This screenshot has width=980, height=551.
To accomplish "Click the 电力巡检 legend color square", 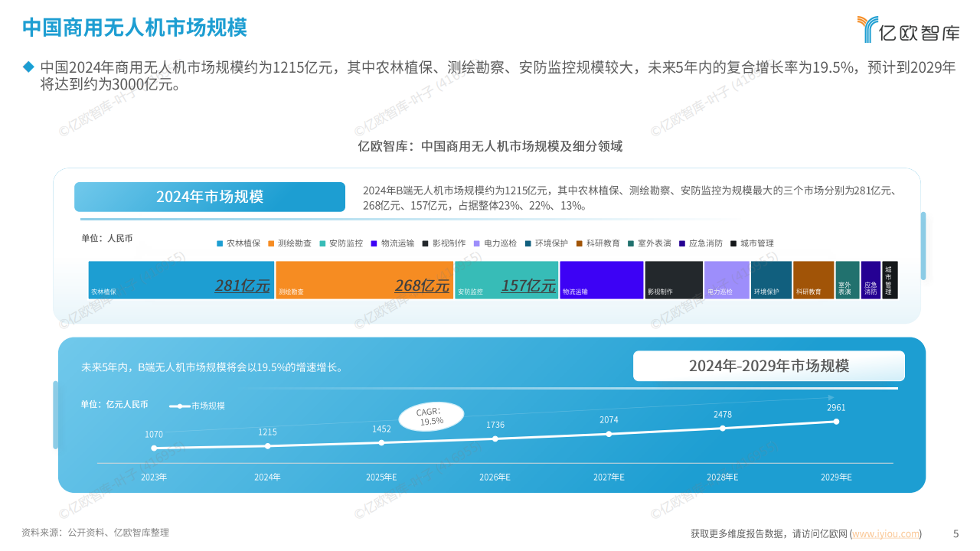I will [x=477, y=243].
